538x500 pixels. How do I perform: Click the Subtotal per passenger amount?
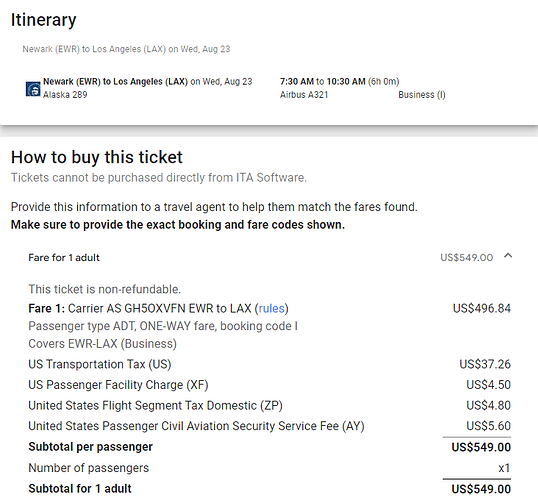481,447
